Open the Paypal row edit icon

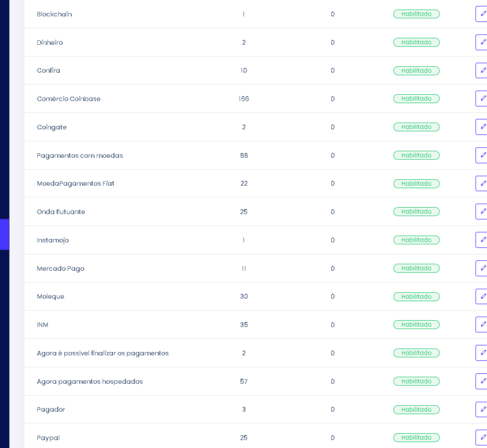482,438
